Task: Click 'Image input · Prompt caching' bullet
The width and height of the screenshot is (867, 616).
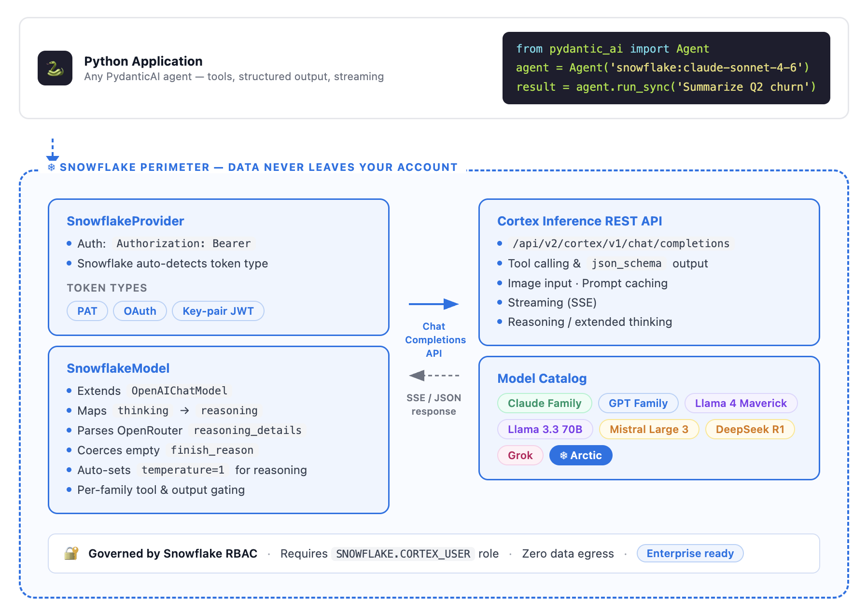Action: tap(588, 283)
